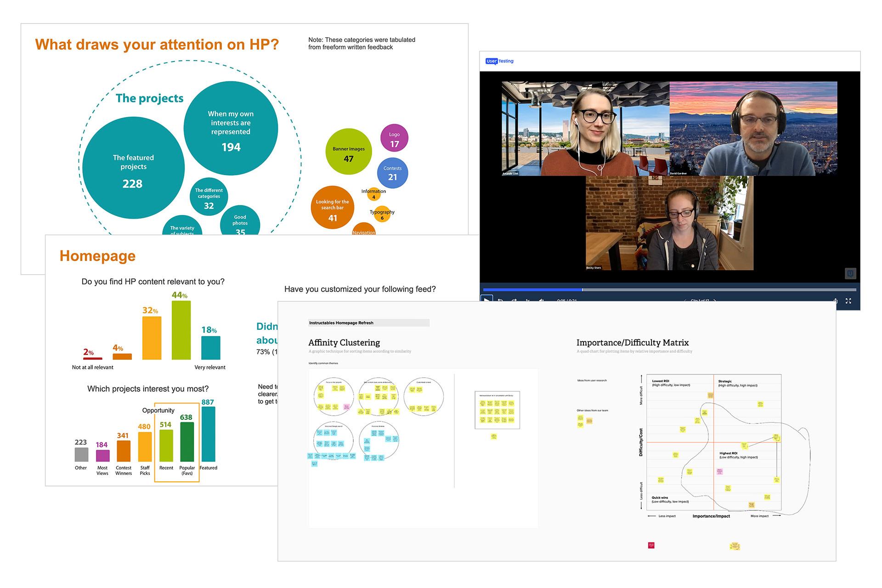The height and width of the screenshot is (588, 882).
Task: Click 'Have you customized your following feed?'
Action: pyautogui.click(x=360, y=289)
